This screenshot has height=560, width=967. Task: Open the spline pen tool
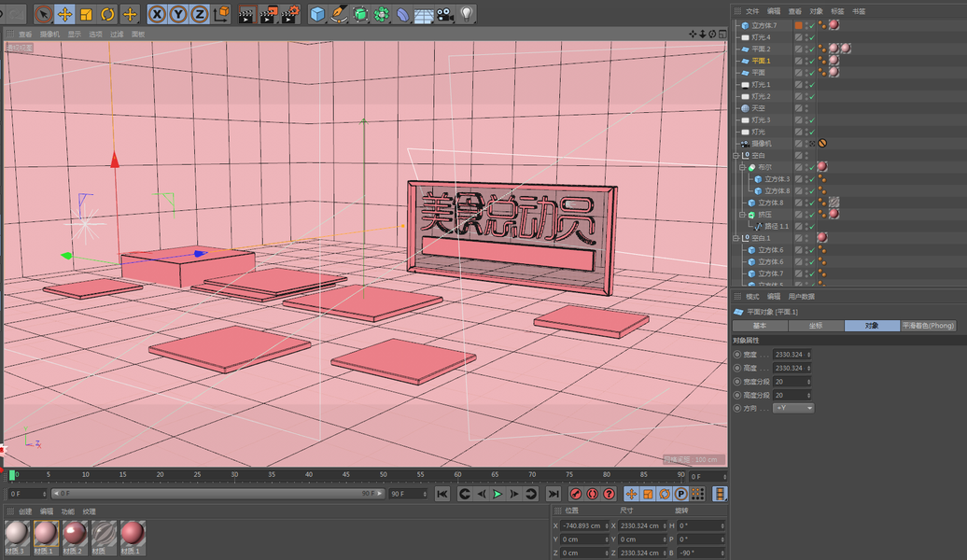(x=339, y=14)
